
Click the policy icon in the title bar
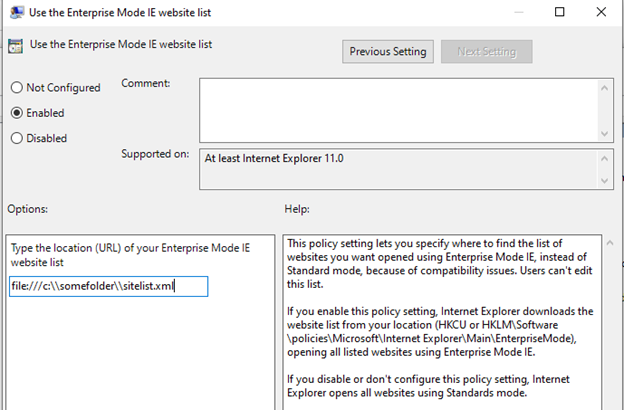pos(16,12)
